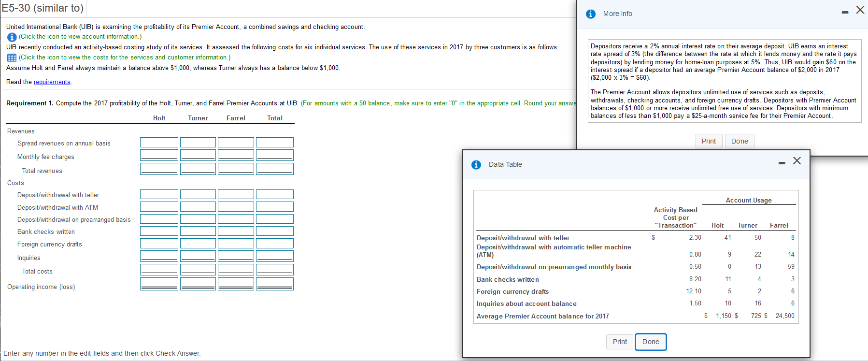Select Holt's deposit/withdrawal with ATM field
The width and height of the screenshot is (868, 361).
point(159,207)
